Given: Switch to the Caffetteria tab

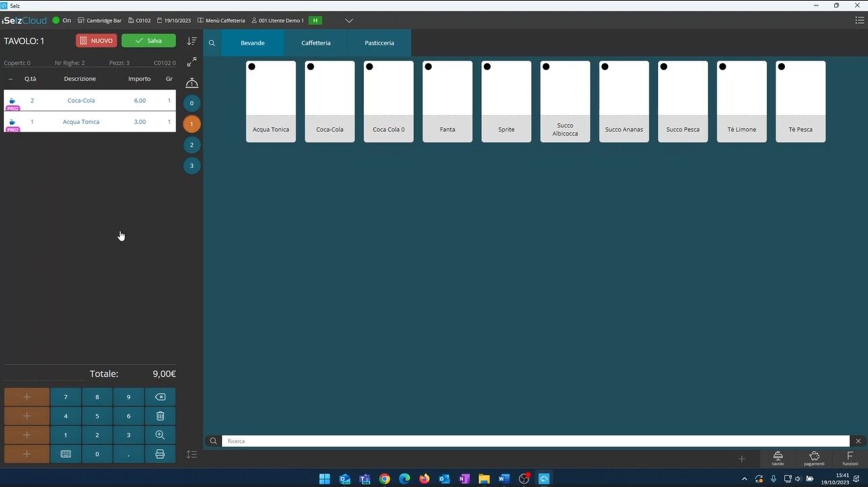Looking at the screenshot, I should pyautogui.click(x=316, y=43).
